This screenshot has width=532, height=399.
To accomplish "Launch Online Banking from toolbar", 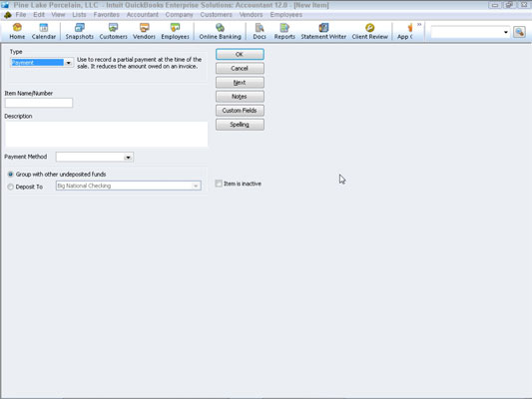I will [x=220, y=31].
